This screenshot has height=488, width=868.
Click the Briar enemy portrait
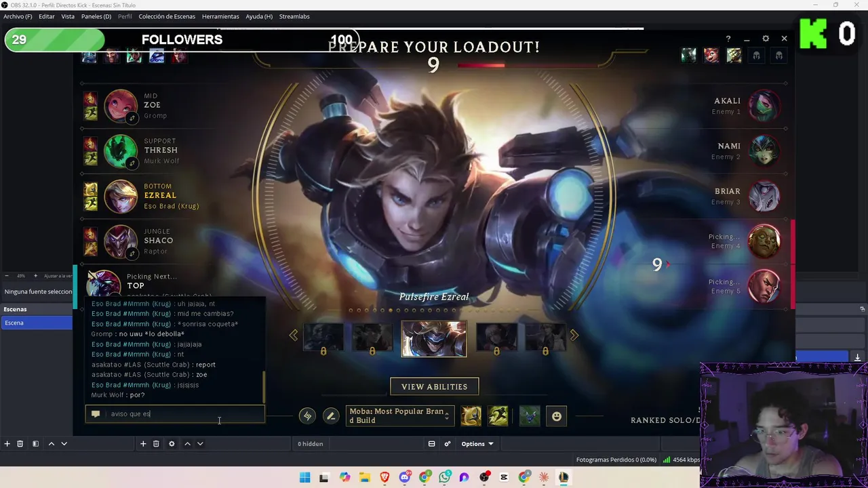[x=764, y=196]
